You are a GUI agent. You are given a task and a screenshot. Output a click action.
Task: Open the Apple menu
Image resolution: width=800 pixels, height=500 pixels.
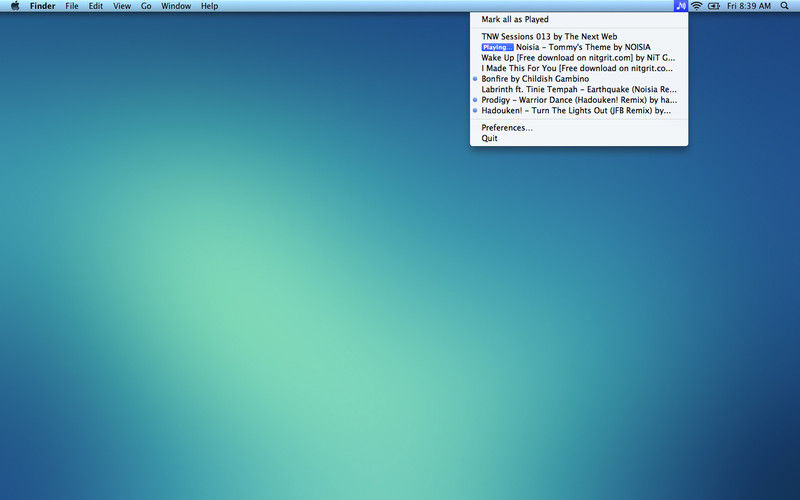(15, 6)
